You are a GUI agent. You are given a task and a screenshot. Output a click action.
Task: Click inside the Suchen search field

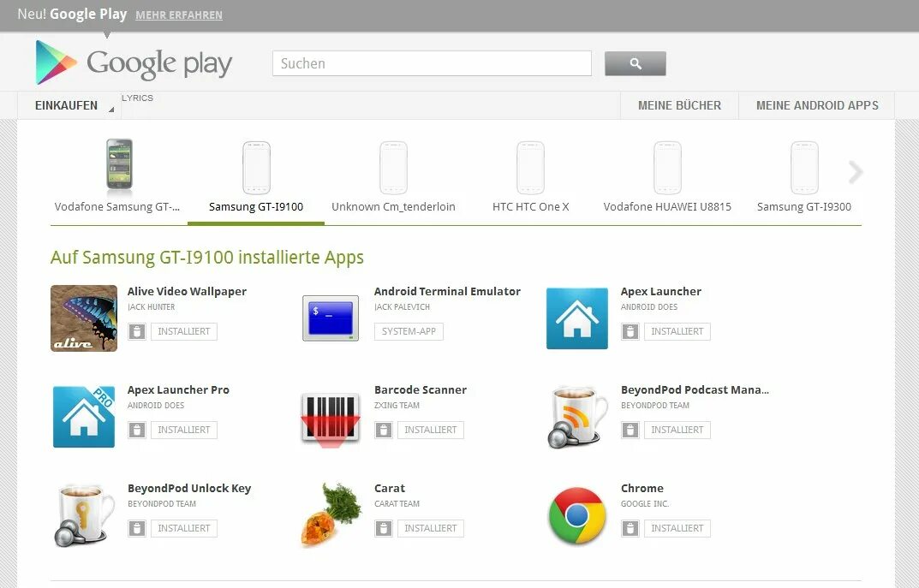(x=432, y=63)
